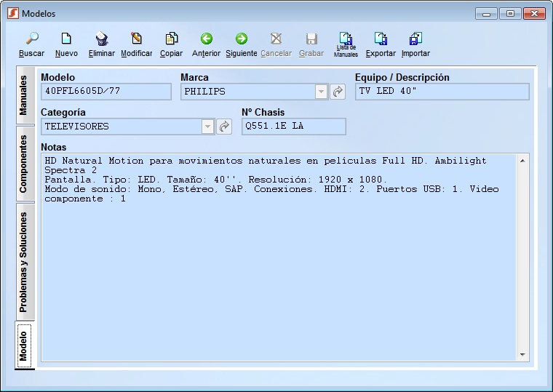
Task: Click the Nº Chasis field
Action: click(293, 127)
